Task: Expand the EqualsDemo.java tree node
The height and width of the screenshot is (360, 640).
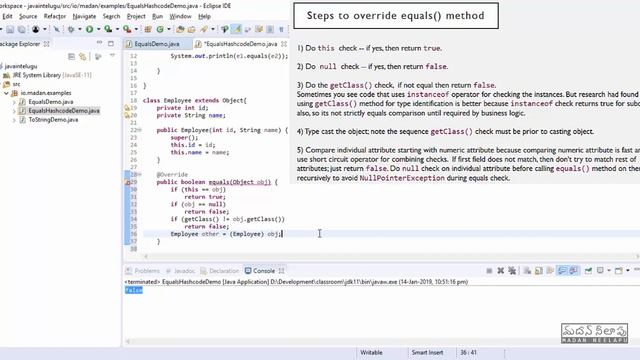Action: coord(14,102)
